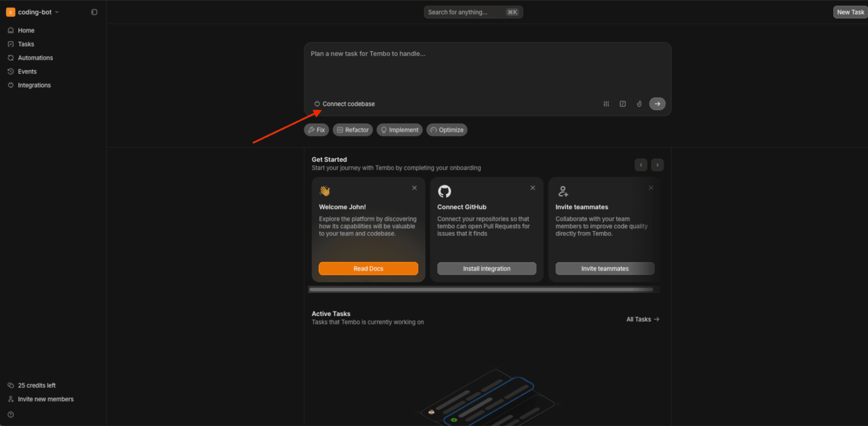Go back in the Get Started carousel
868x426 pixels.
[x=640, y=165]
